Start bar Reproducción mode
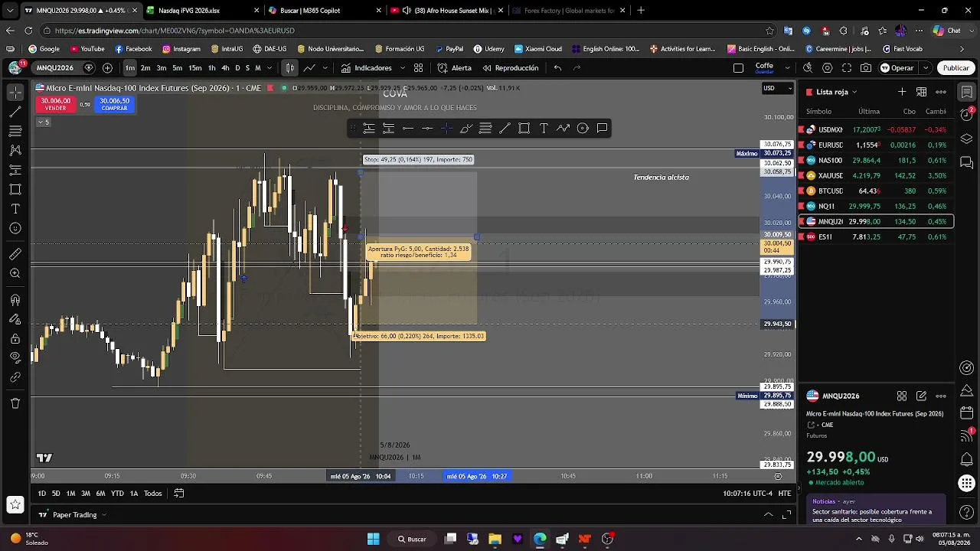 point(511,68)
